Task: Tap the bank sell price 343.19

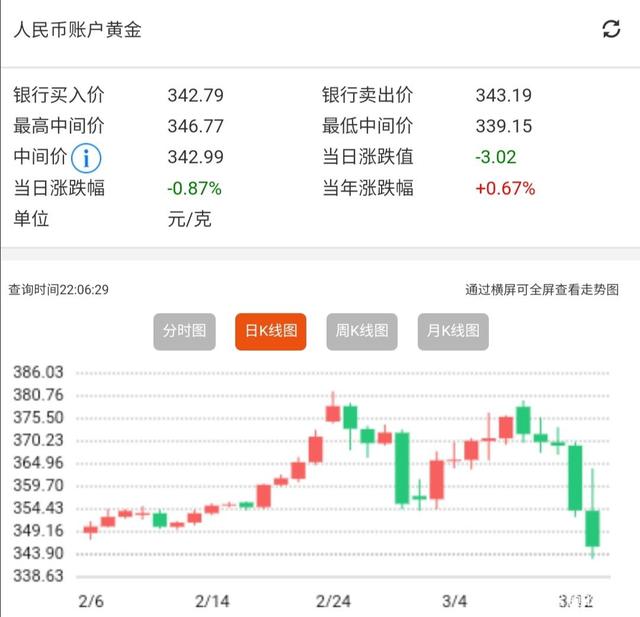Action: tap(504, 95)
